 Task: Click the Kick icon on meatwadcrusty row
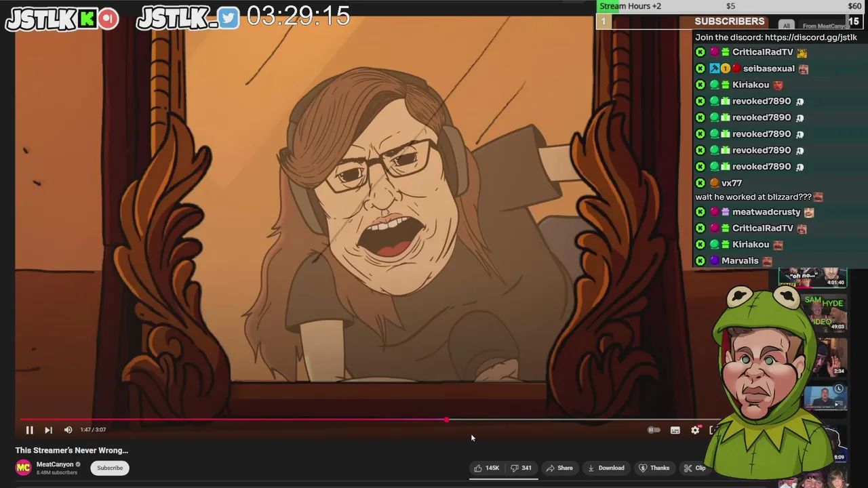(x=701, y=212)
